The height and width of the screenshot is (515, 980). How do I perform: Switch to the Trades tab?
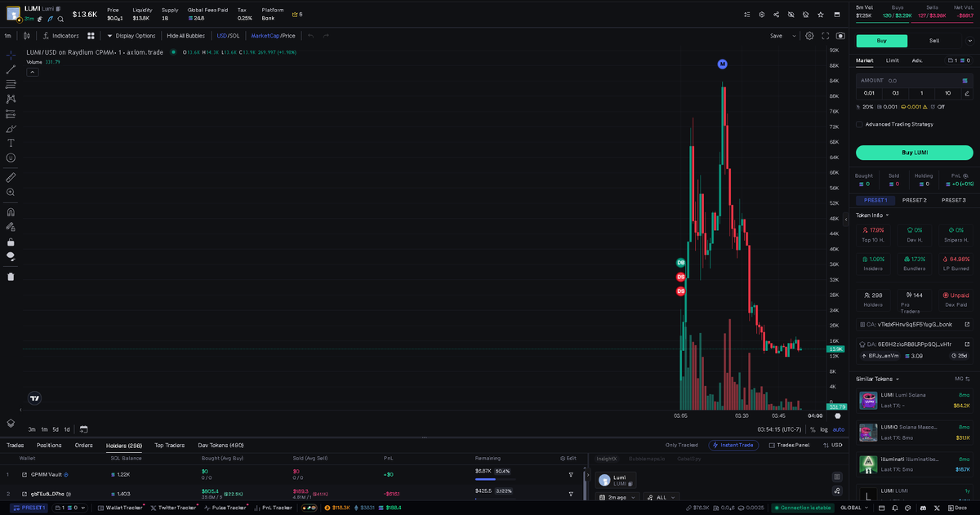coord(15,445)
